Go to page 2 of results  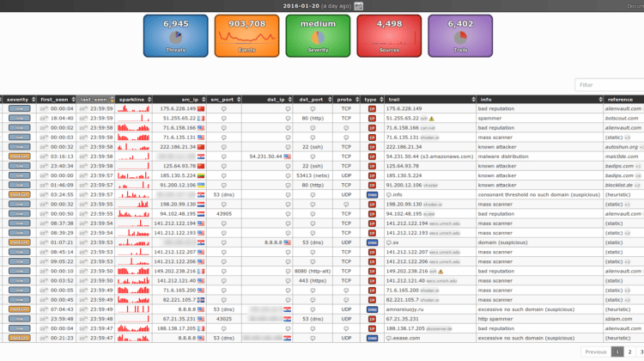(629, 352)
